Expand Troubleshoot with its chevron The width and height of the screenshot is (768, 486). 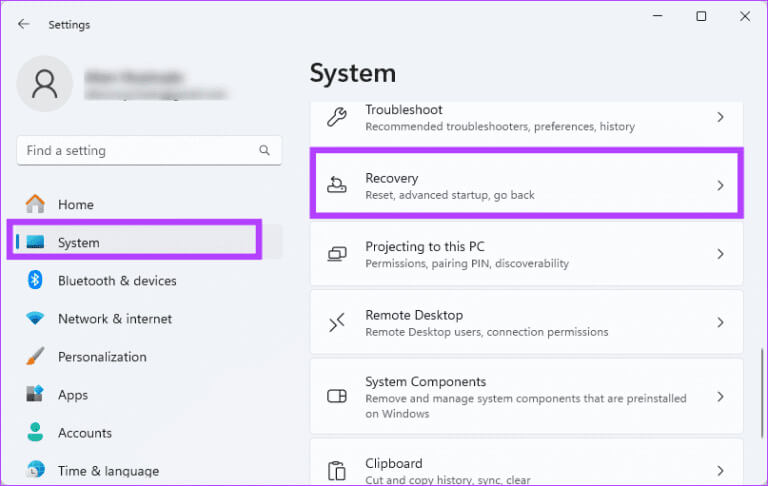[720, 117]
